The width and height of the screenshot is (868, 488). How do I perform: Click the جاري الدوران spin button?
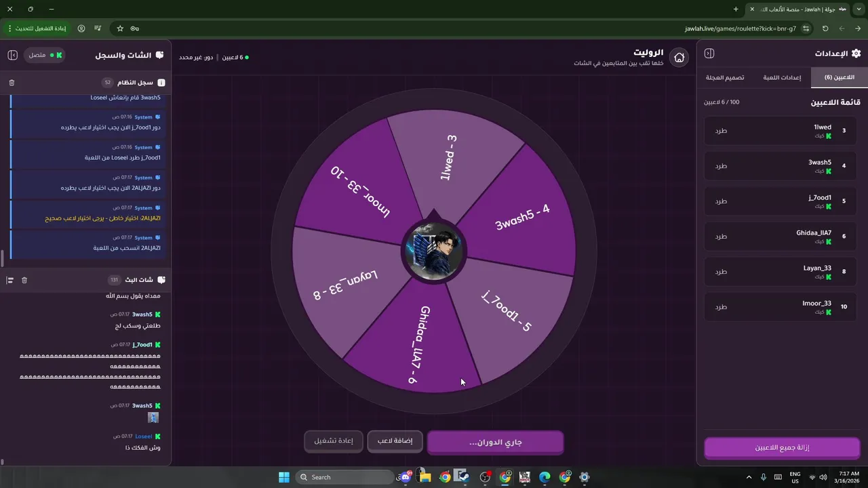pyautogui.click(x=495, y=443)
